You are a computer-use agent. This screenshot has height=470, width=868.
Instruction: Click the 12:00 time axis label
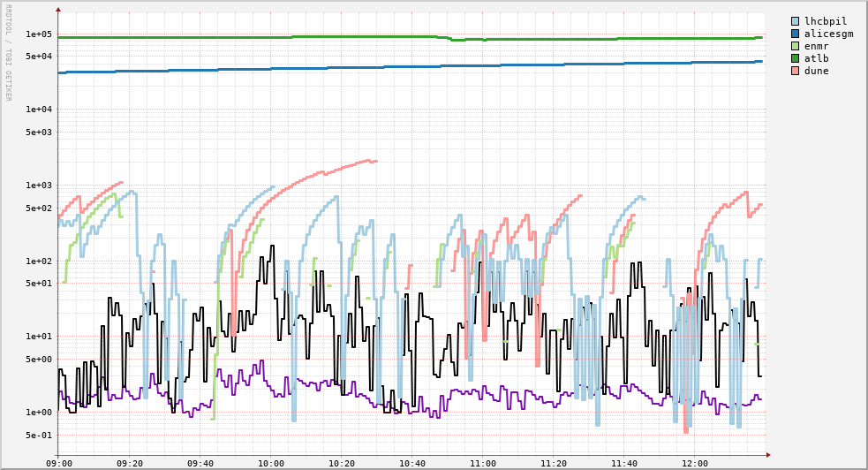pos(695,463)
